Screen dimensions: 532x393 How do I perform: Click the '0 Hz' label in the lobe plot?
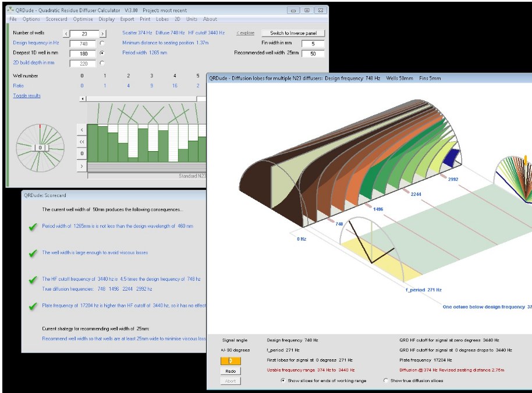(302, 239)
